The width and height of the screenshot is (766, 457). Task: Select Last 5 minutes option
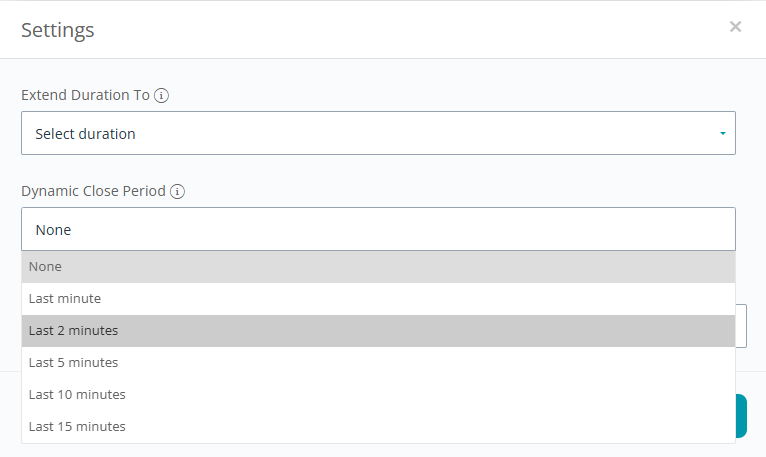(378, 363)
